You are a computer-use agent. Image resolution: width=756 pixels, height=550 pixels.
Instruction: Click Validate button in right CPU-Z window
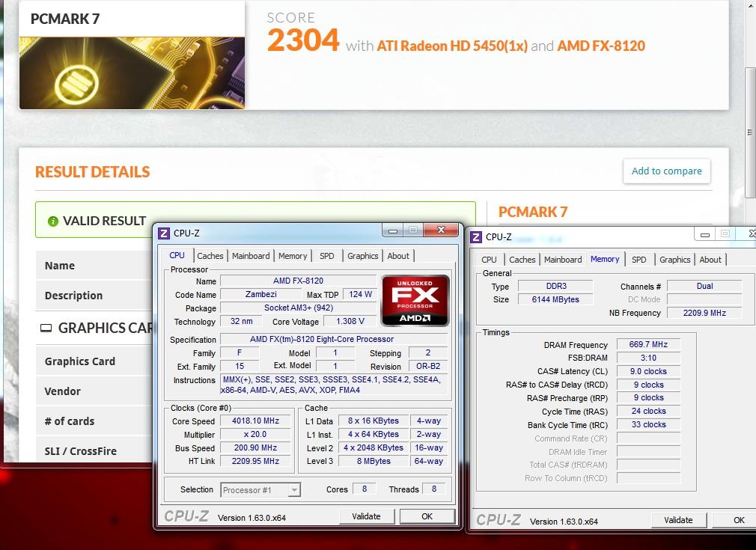(678, 520)
